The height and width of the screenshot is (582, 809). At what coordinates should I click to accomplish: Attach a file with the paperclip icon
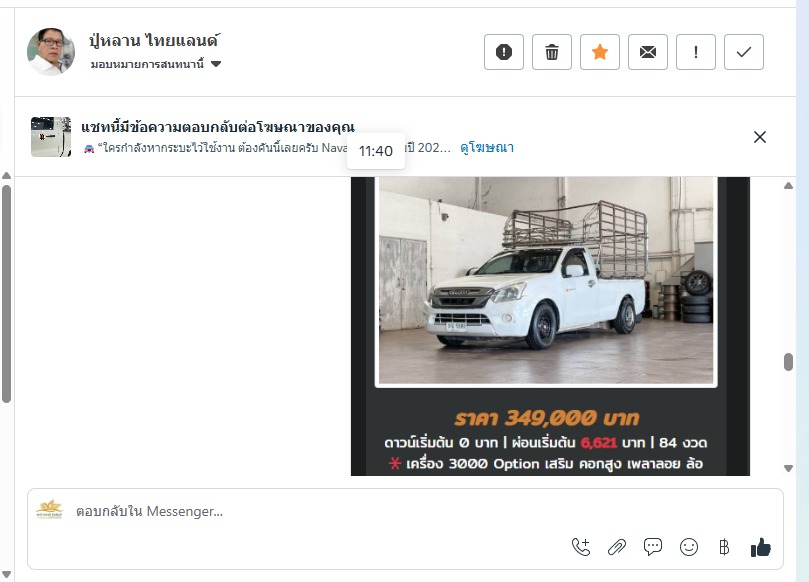[x=617, y=547]
